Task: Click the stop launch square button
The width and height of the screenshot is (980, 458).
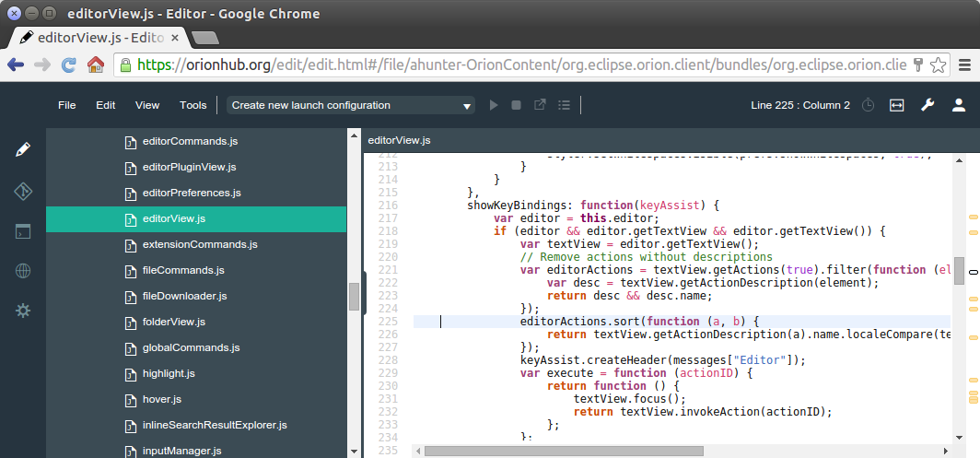Action: [516, 105]
